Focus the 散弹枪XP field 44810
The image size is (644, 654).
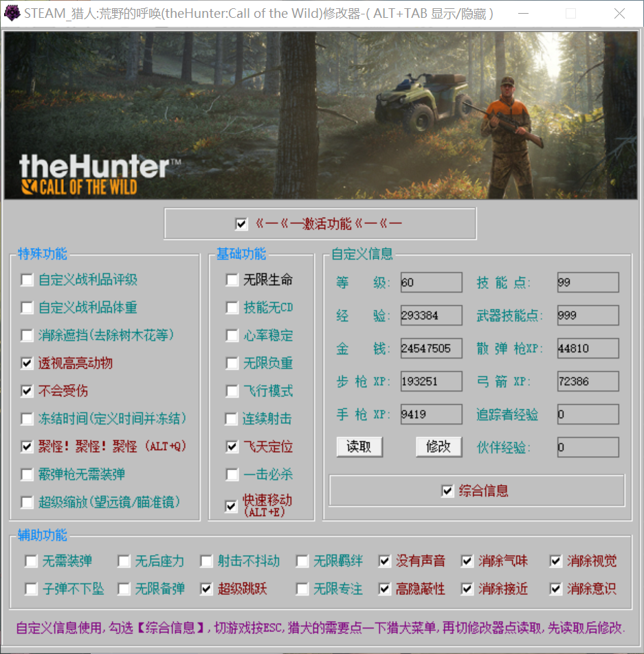pyautogui.click(x=588, y=348)
